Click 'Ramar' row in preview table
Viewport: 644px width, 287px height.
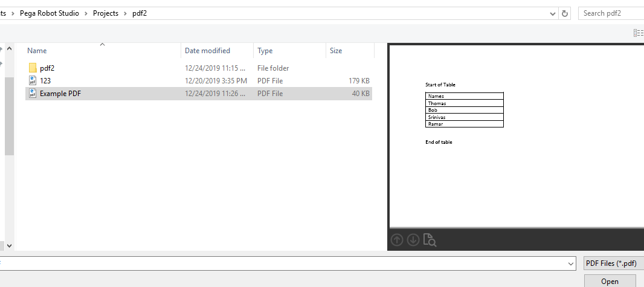465,124
